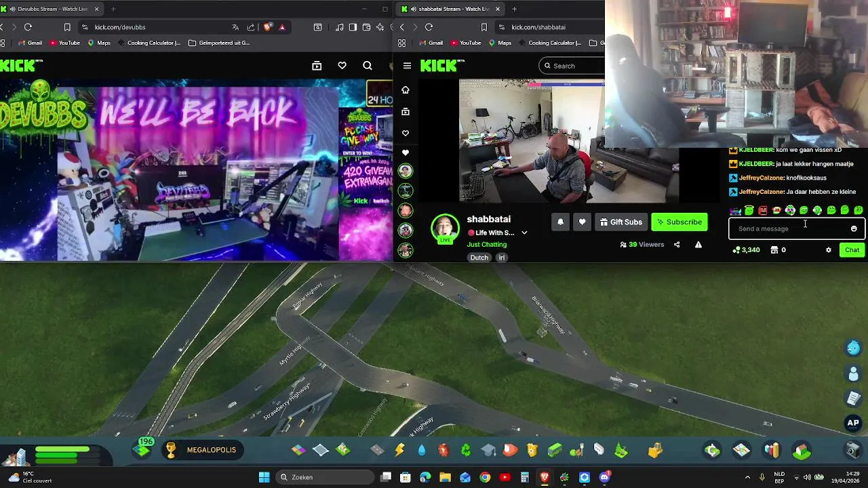Send message with green Chat button
This screenshot has height=488, width=868.
(x=852, y=250)
